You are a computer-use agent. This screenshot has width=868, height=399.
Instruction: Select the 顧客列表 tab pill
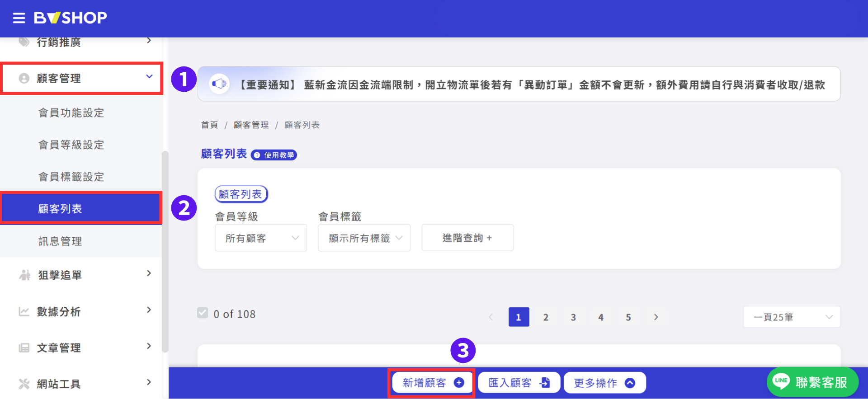[x=241, y=194]
